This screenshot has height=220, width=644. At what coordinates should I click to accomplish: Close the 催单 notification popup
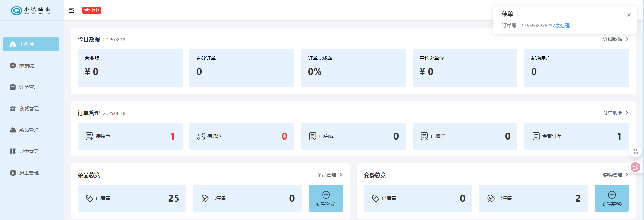pyautogui.click(x=629, y=15)
